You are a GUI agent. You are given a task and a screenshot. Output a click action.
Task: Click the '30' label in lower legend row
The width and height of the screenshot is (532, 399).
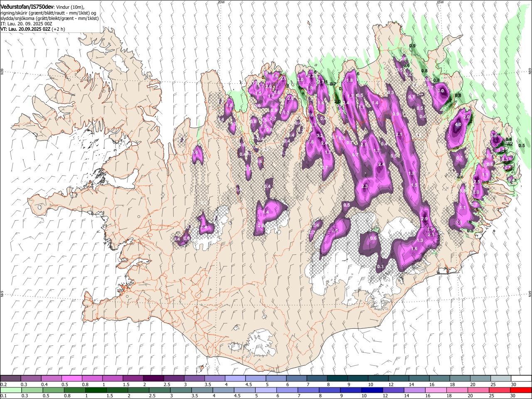pos(512,396)
